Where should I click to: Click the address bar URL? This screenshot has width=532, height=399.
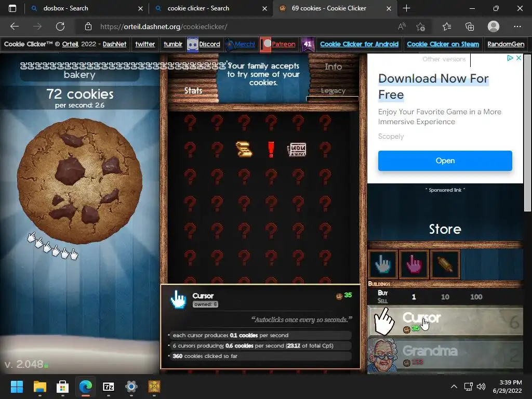click(164, 26)
